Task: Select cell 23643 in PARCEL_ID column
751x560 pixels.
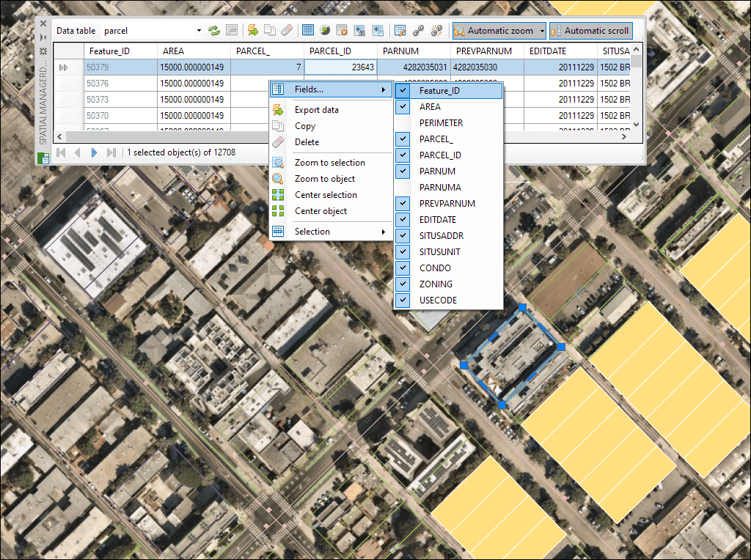Action: (x=340, y=67)
